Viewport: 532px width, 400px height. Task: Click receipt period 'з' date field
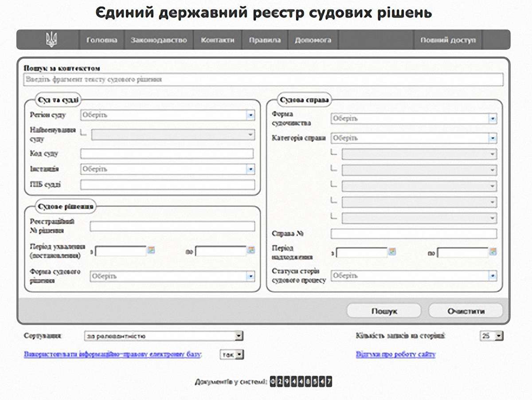point(362,253)
